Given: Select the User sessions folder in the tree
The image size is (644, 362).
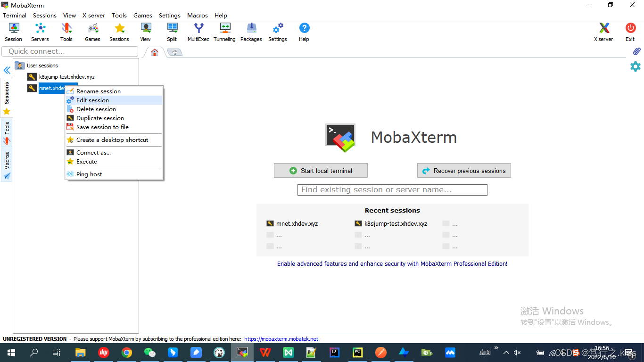Looking at the screenshot, I should (x=36, y=66).
